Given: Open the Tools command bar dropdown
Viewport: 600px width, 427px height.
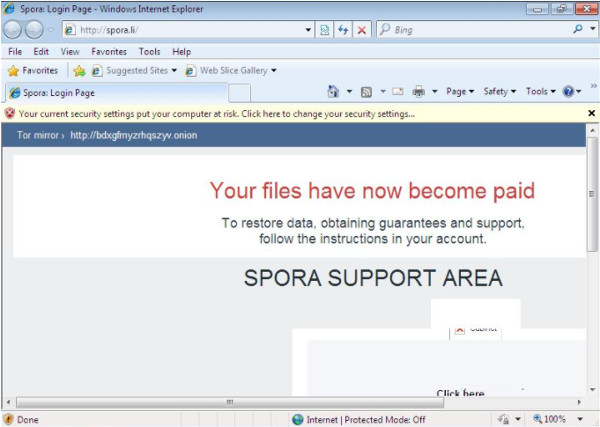Looking at the screenshot, I should (x=540, y=91).
